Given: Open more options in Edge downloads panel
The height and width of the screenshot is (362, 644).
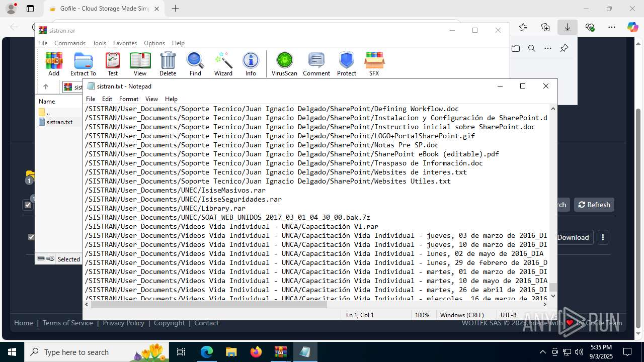Looking at the screenshot, I should pos(548,48).
